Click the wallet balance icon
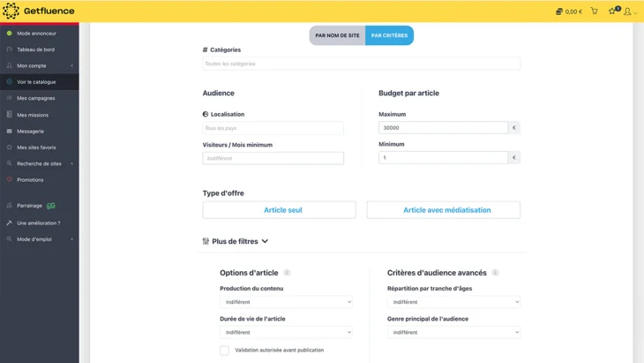 (x=559, y=11)
